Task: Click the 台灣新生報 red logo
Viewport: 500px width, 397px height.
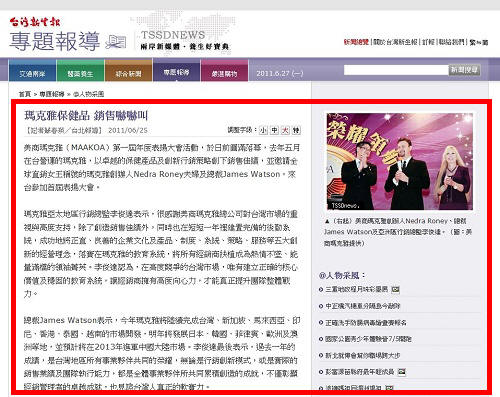Action: pyautogui.click(x=35, y=22)
